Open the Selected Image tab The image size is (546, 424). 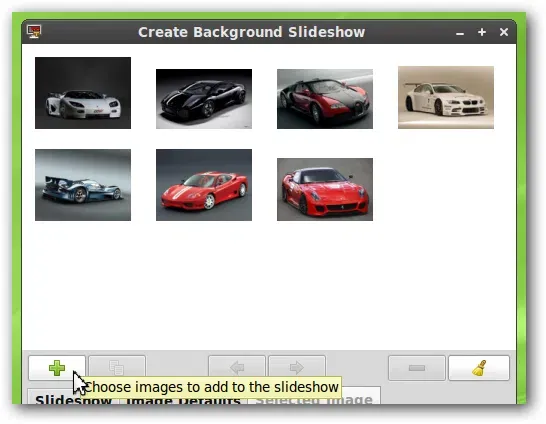[314, 398]
